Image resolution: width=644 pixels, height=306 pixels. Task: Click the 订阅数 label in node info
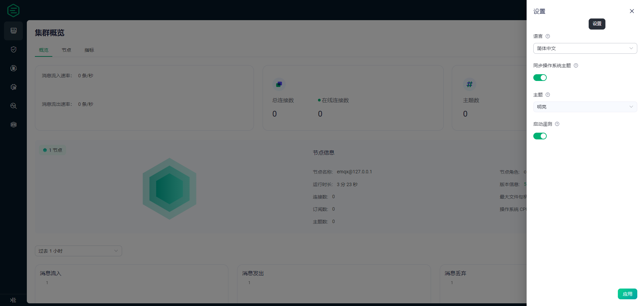[x=320, y=209]
